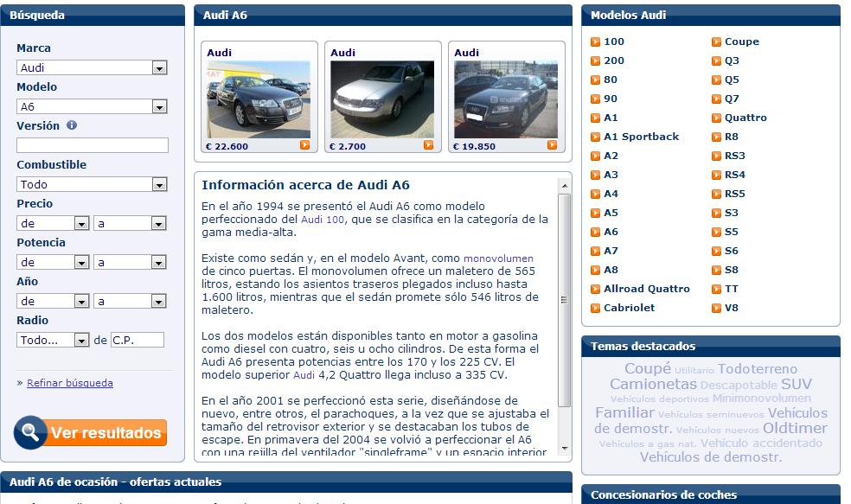
Task: Follow the Audi 100 link in the text
Action: pyautogui.click(x=323, y=220)
